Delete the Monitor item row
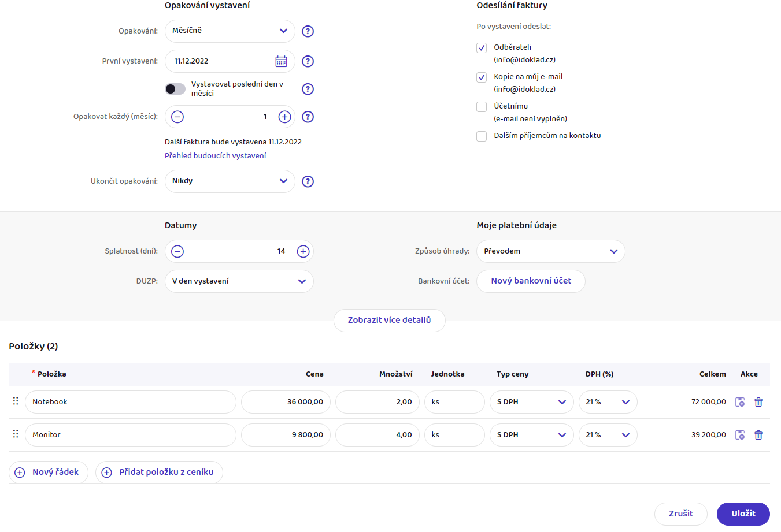Image resolution: width=781 pixels, height=532 pixels. (x=758, y=435)
